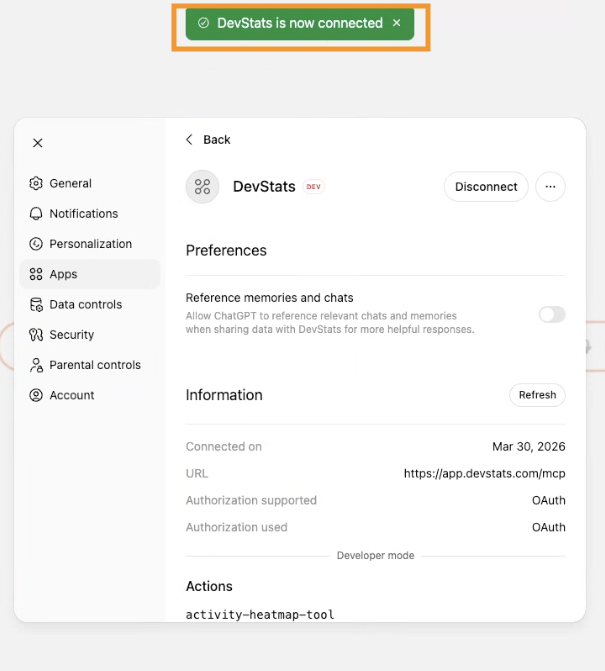Screen dimensions: 605x671
Task: Click the Disconnect button
Action: (x=486, y=187)
